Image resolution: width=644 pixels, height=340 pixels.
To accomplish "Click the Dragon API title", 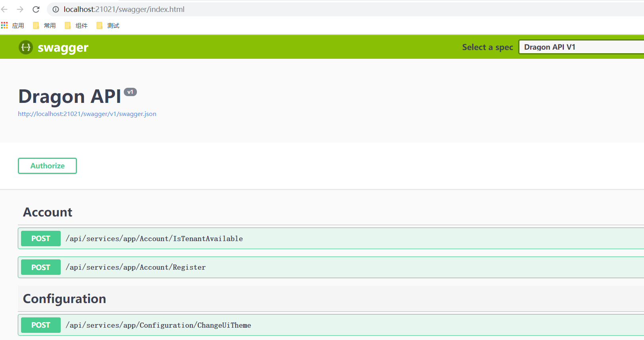I will coord(69,97).
